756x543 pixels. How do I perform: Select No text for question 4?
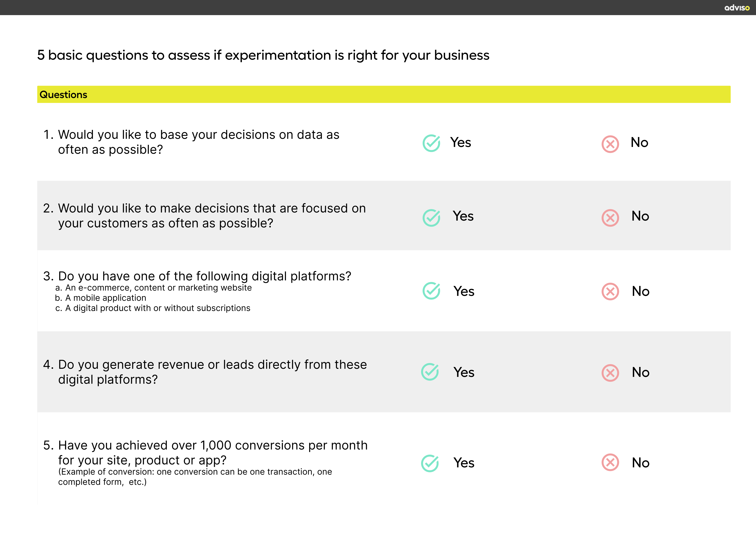click(641, 372)
